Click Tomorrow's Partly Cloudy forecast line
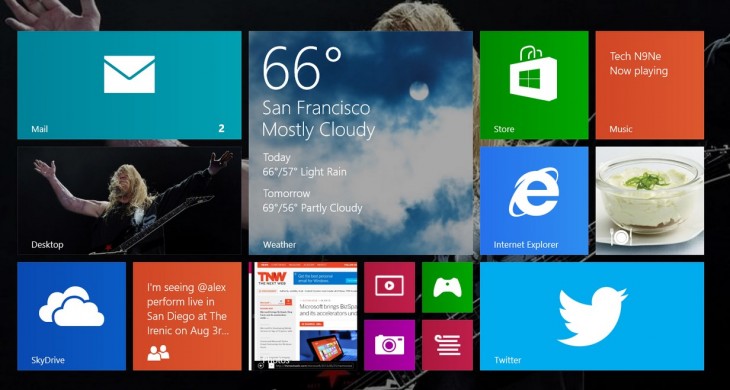The height and width of the screenshot is (390, 730). (x=312, y=208)
